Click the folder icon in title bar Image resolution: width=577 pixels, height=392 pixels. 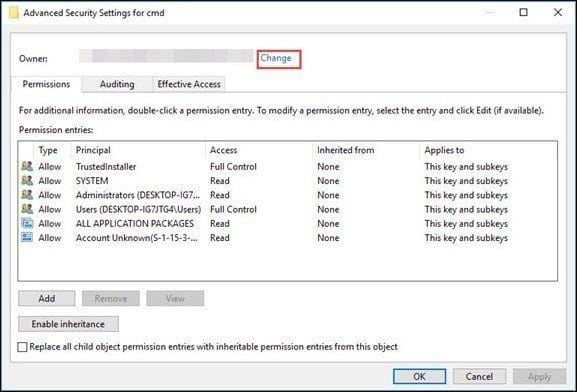[14, 13]
